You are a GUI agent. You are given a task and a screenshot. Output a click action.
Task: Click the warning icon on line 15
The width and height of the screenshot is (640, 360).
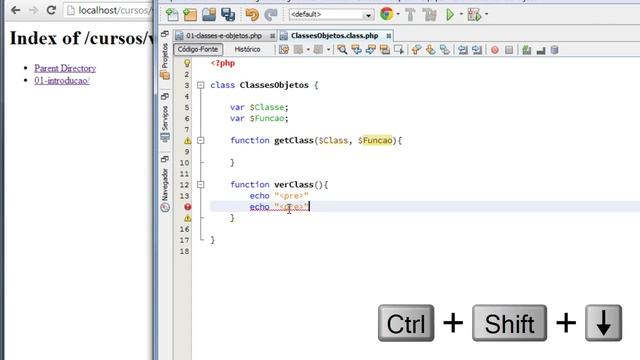tap(187, 218)
